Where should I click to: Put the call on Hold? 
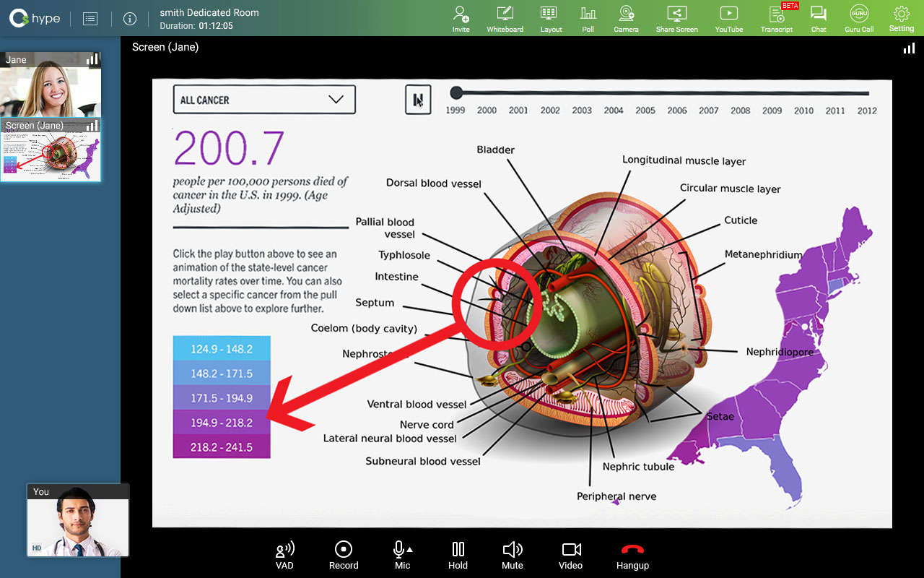coord(458,555)
